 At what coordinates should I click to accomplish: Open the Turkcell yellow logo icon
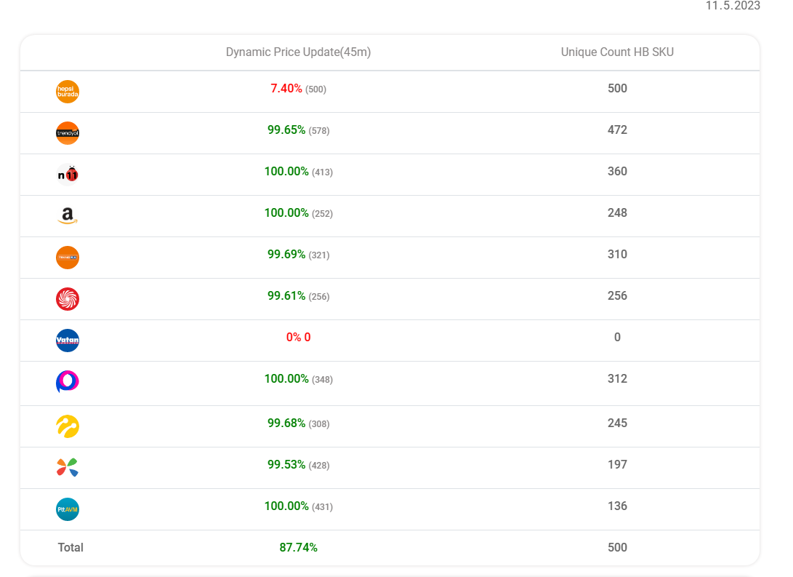pyautogui.click(x=67, y=426)
